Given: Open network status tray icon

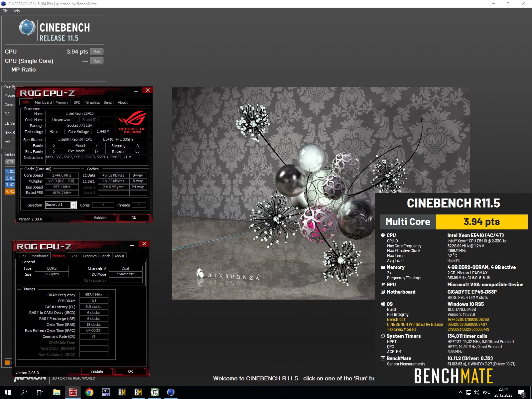Looking at the screenshot, I should point(468,392).
